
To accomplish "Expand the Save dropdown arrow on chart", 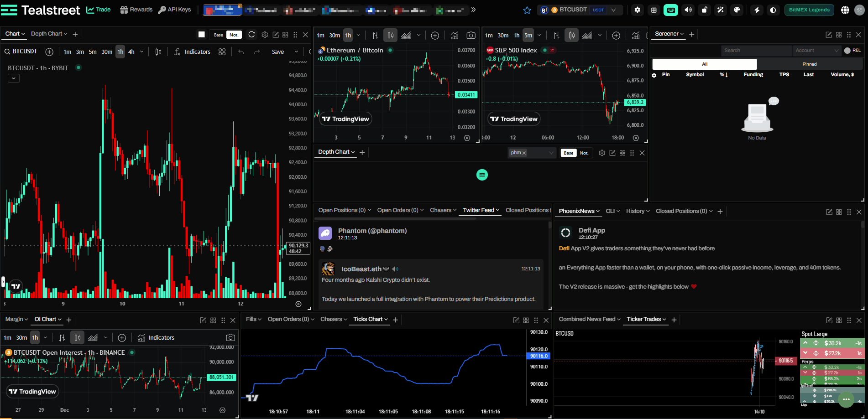I will tap(296, 52).
